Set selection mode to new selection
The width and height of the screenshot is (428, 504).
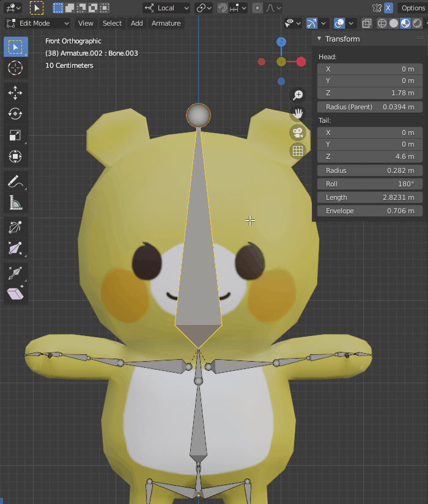58,8
